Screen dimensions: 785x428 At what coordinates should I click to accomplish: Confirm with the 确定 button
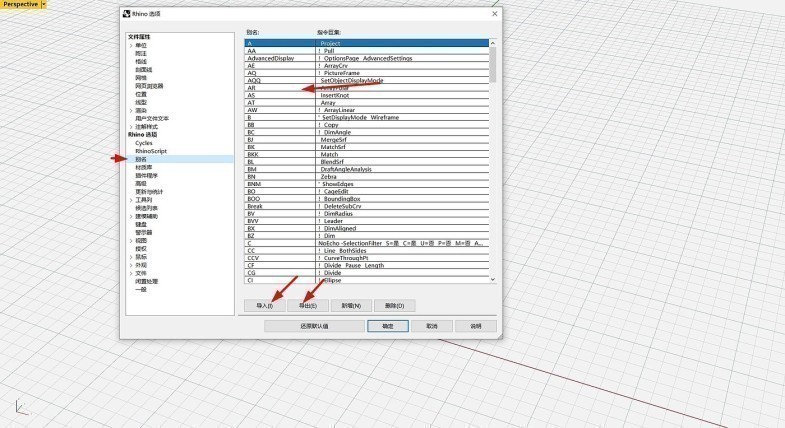(387, 326)
